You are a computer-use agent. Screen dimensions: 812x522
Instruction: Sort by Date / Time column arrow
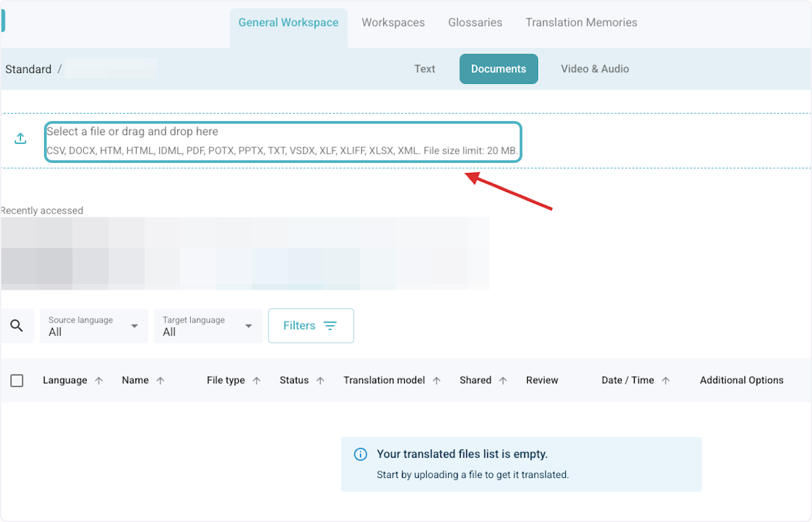665,381
